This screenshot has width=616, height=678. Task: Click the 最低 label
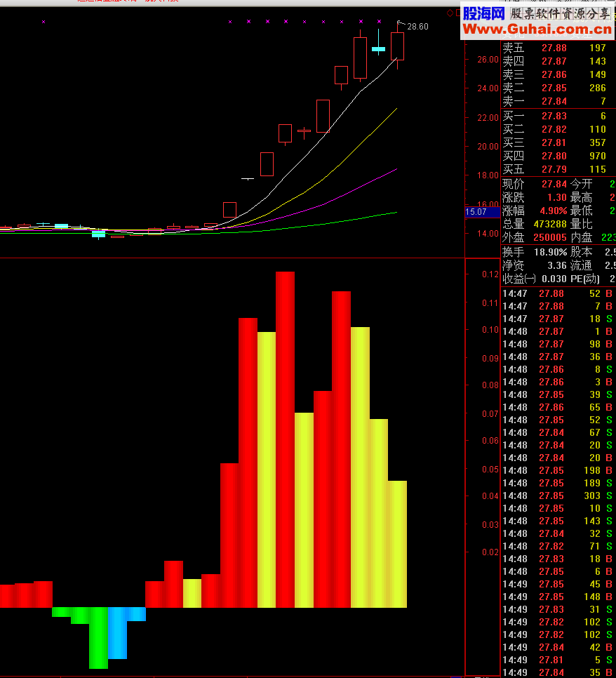point(582,211)
